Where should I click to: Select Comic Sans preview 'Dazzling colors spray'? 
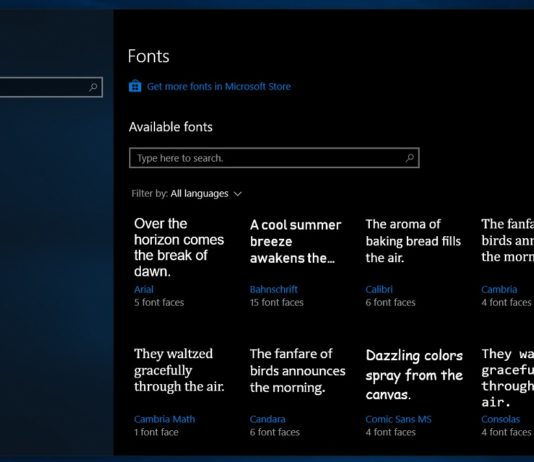coord(414,375)
